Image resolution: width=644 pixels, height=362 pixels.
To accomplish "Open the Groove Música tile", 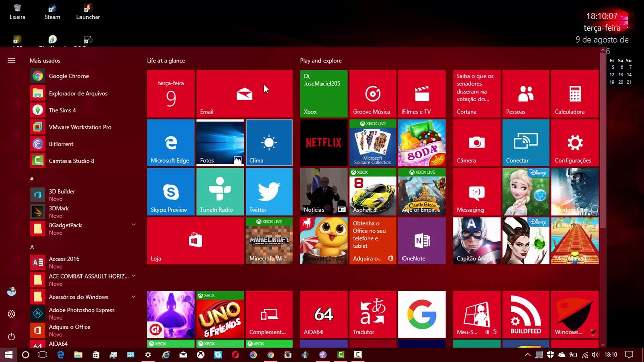I will pos(373,94).
